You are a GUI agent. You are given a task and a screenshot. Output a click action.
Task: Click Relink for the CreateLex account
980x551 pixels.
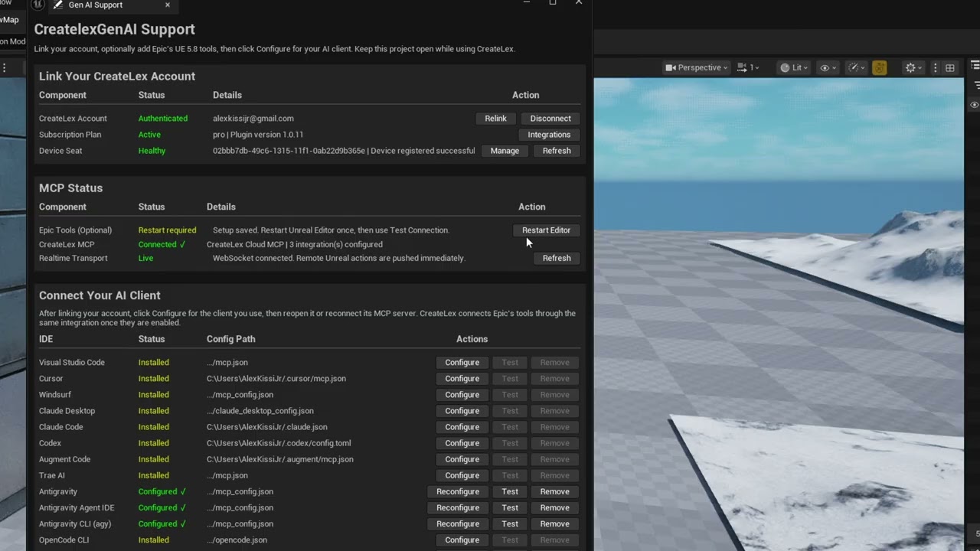click(x=495, y=119)
